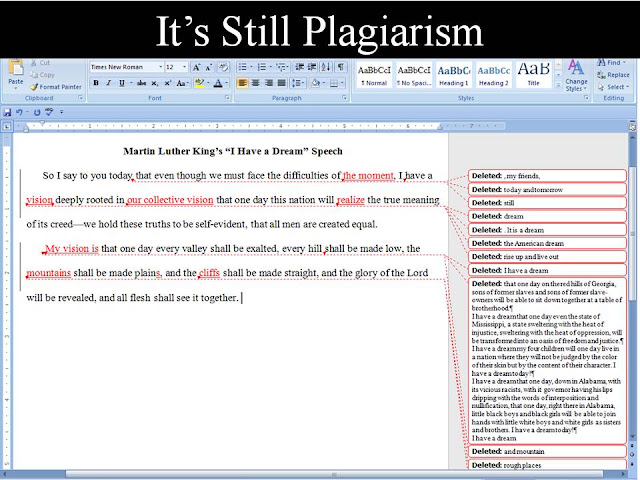Toggle Bold formatting
640x480 pixels.
96,83
